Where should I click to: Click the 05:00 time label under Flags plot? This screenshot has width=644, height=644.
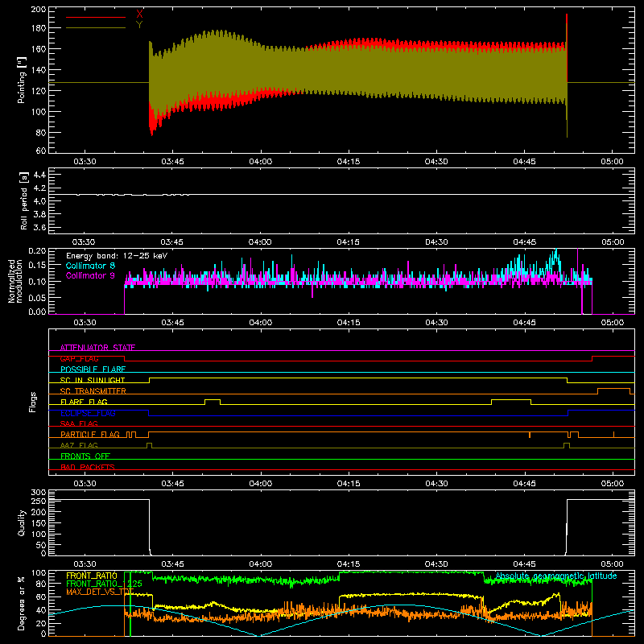[612, 484]
